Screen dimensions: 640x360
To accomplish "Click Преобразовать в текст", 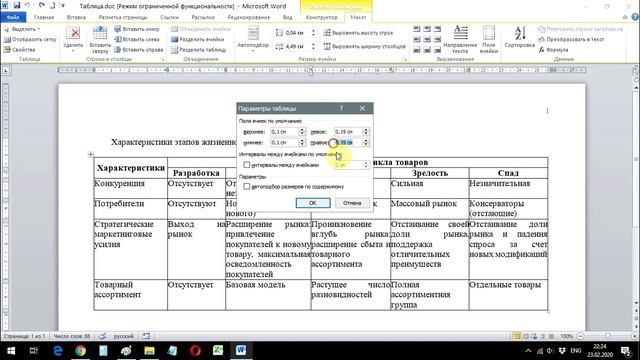I will [x=571, y=40].
